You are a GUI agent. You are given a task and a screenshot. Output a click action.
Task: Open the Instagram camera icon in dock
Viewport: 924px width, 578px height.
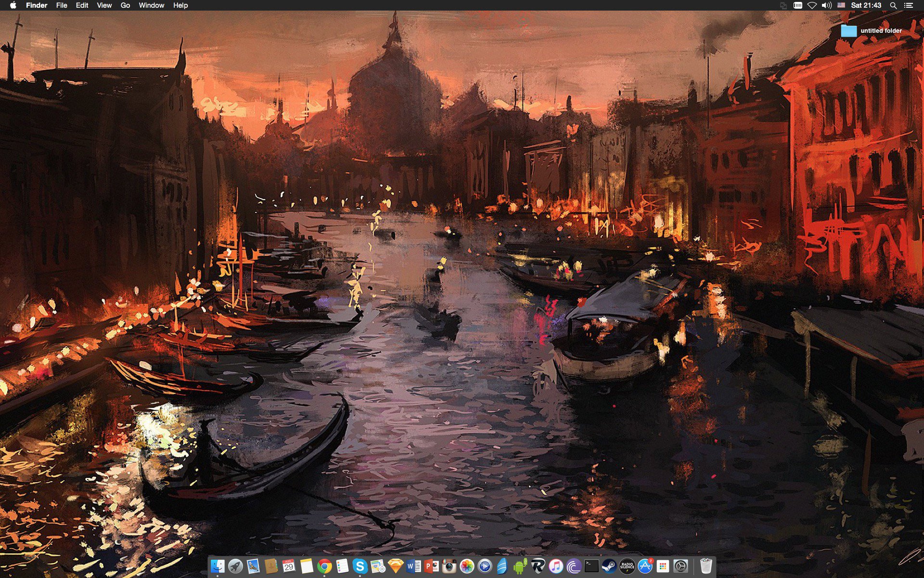click(449, 566)
